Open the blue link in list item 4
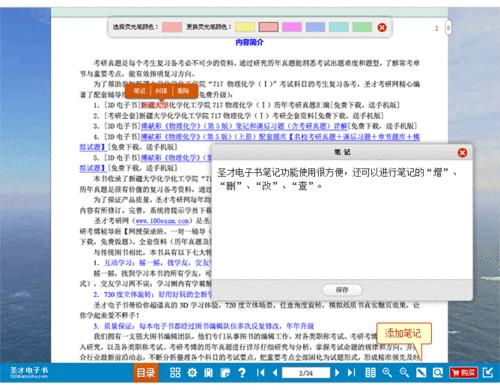 pyautogui.click(x=280, y=137)
